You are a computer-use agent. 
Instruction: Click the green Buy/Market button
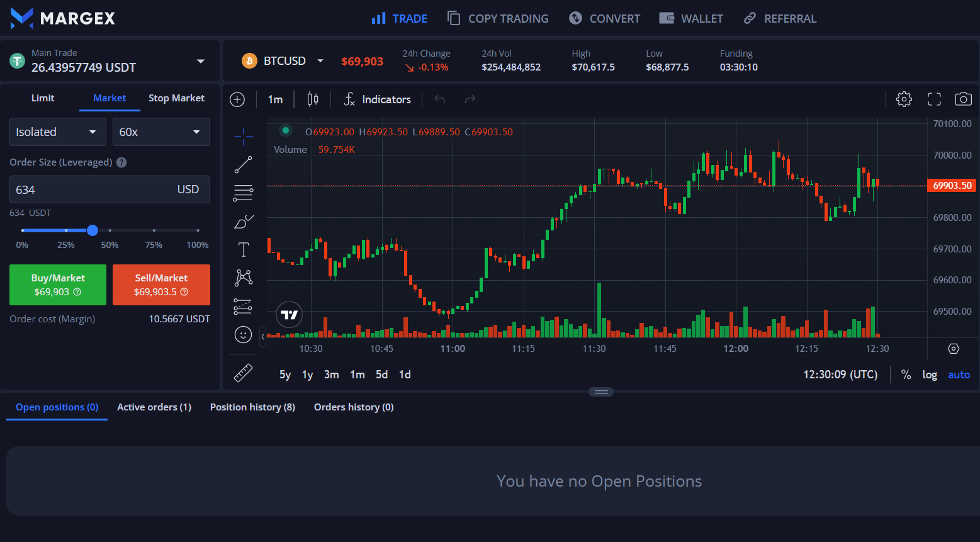[58, 285]
